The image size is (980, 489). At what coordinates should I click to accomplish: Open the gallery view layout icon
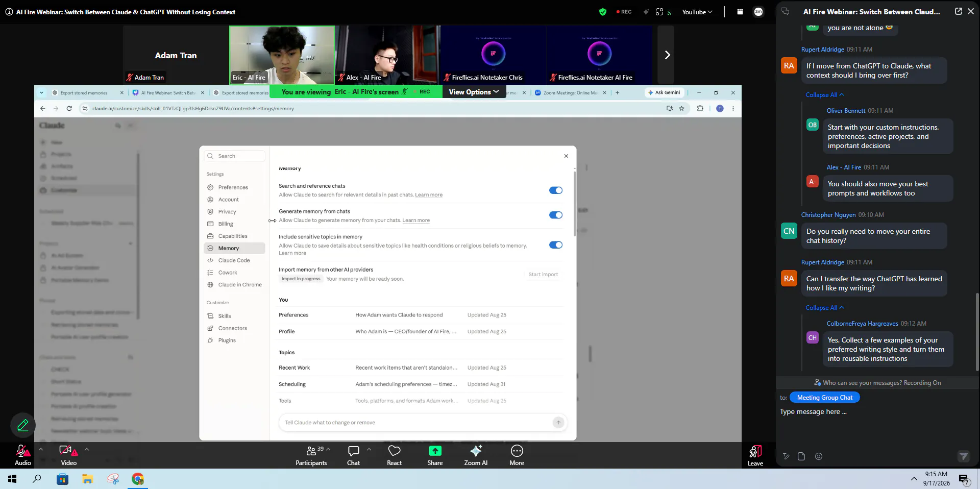pos(740,12)
